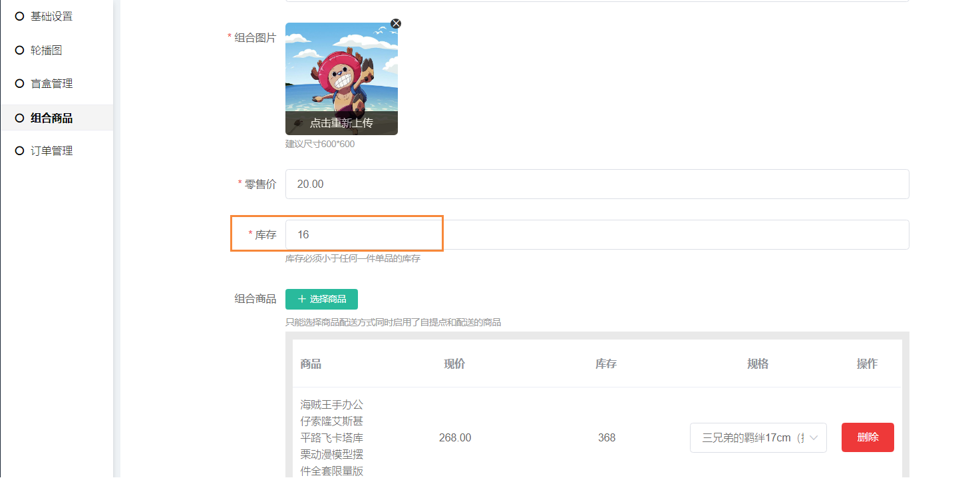Click the 选择商品 button

click(x=321, y=299)
